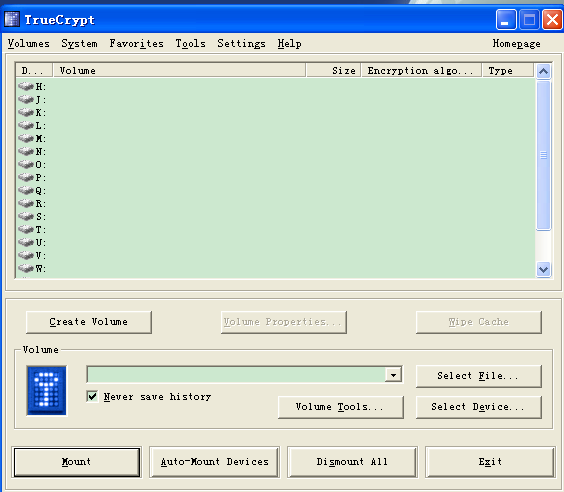Click the drive icon beside S:
The height and width of the screenshot is (492, 564).
coord(26,216)
